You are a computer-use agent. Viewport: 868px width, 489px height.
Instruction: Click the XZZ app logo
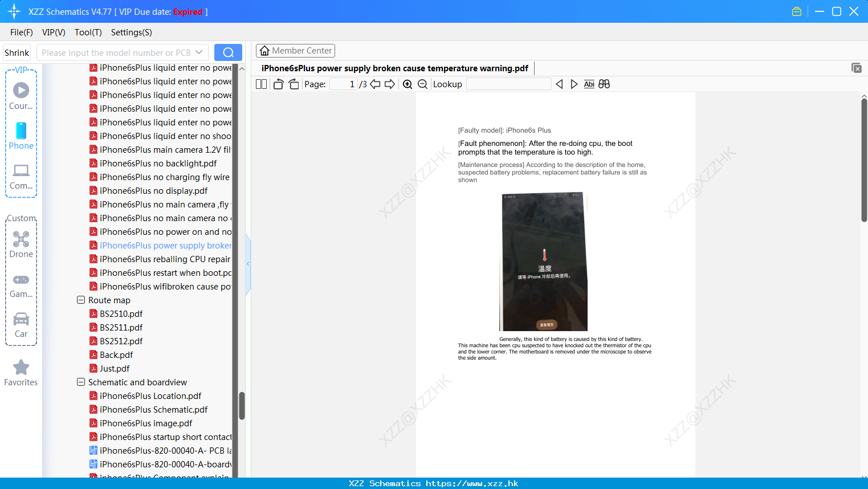14,11
